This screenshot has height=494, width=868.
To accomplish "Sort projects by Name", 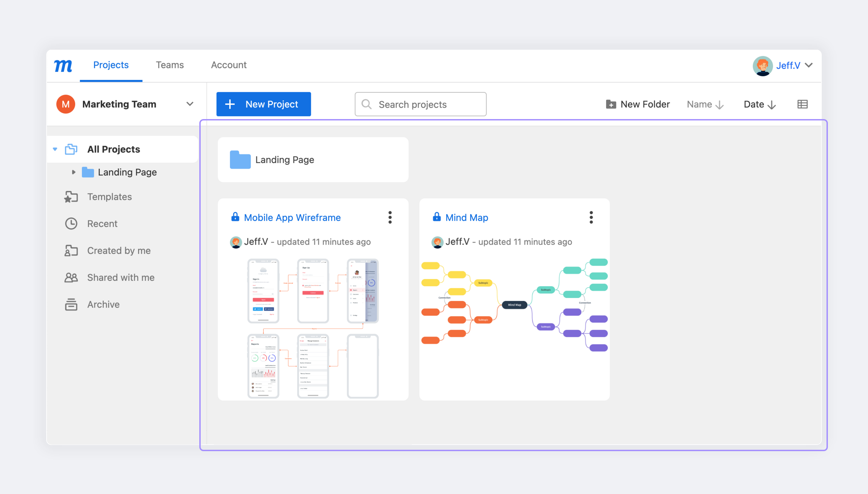I will point(705,104).
